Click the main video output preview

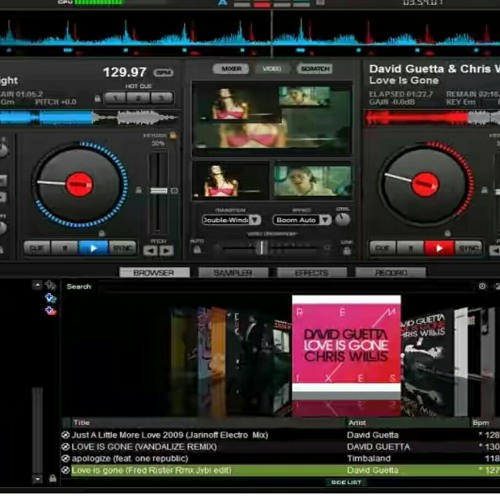[x=272, y=118]
